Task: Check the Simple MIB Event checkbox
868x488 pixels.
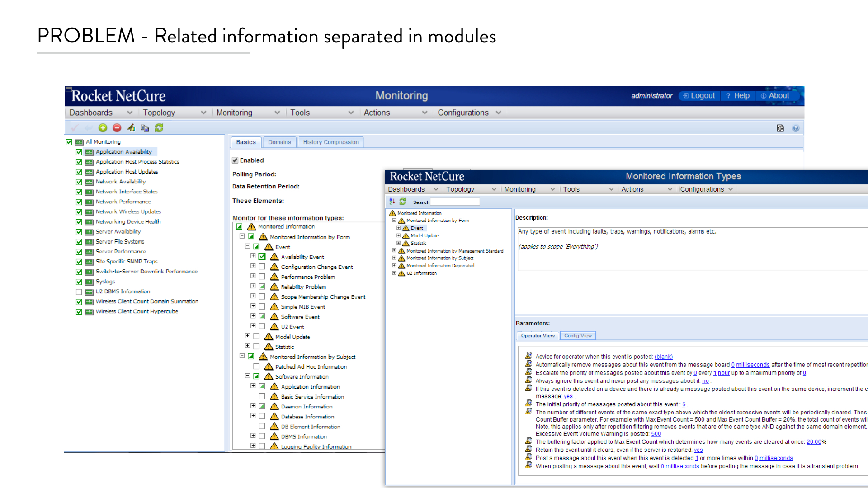Action: 262,306
